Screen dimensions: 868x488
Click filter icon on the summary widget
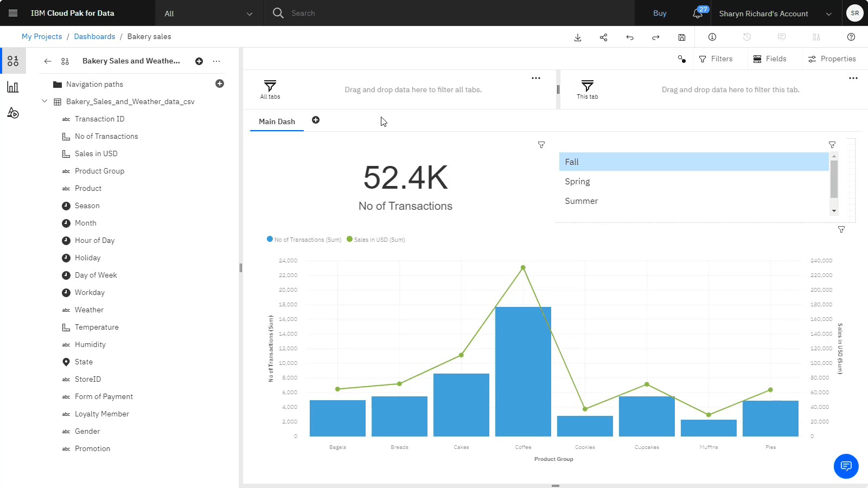click(541, 145)
